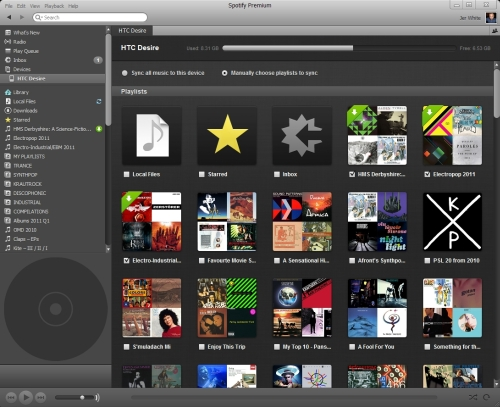Toggle shuffle playback icon
Image resolution: width=500 pixels, height=407 pixels.
point(473,397)
